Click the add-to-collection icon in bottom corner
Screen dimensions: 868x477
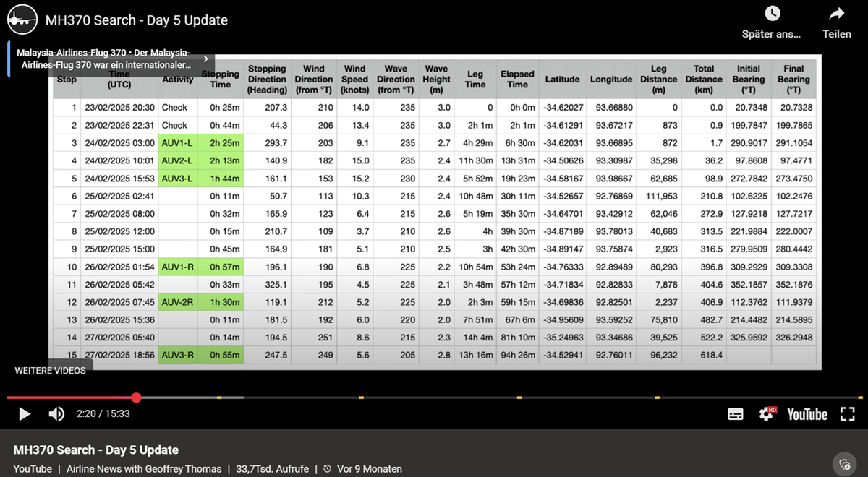(x=844, y=464)
